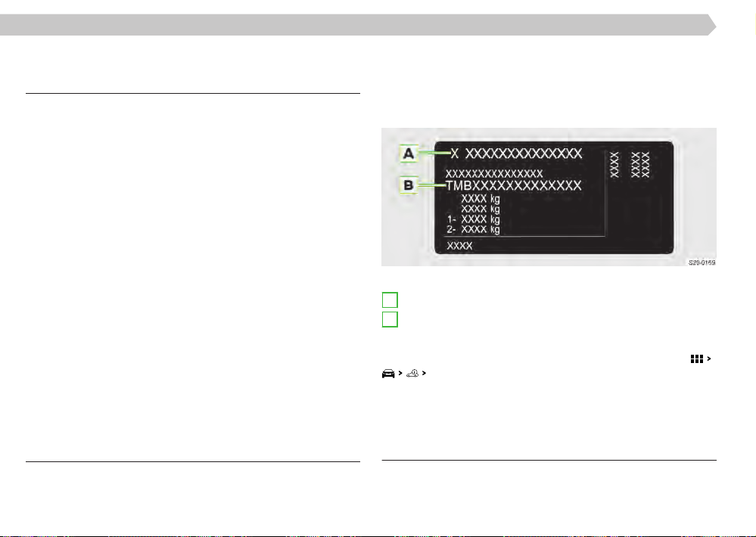The image size is (756, 537).
Task: Select label B on the sticker diagram
Action: [409, 185]
